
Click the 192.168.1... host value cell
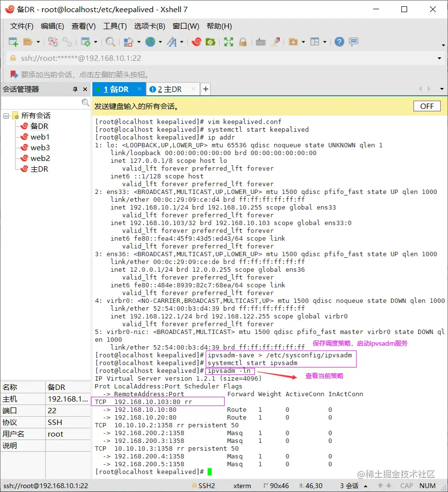[x=68, y=399]
